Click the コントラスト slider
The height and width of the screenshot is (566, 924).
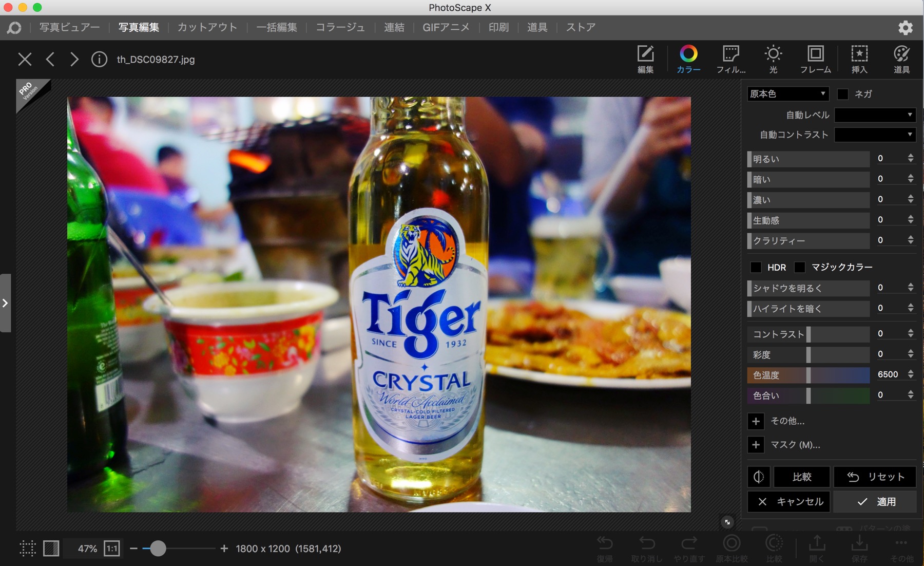pyautogui.click(x=808, y=334)
